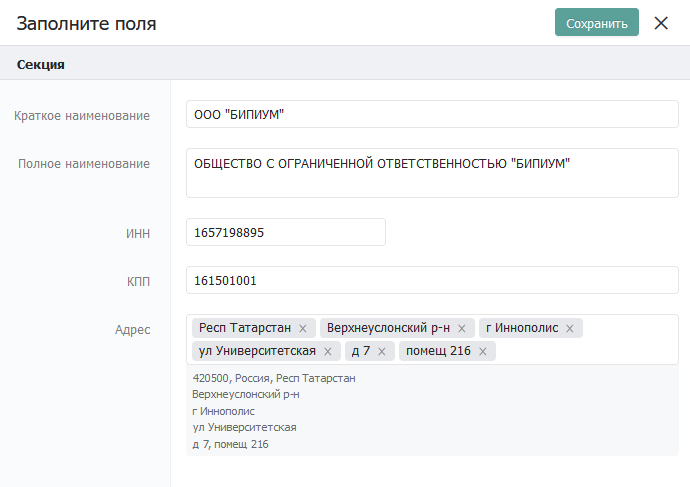Select the ИНН input field

(x=285, y=232)
